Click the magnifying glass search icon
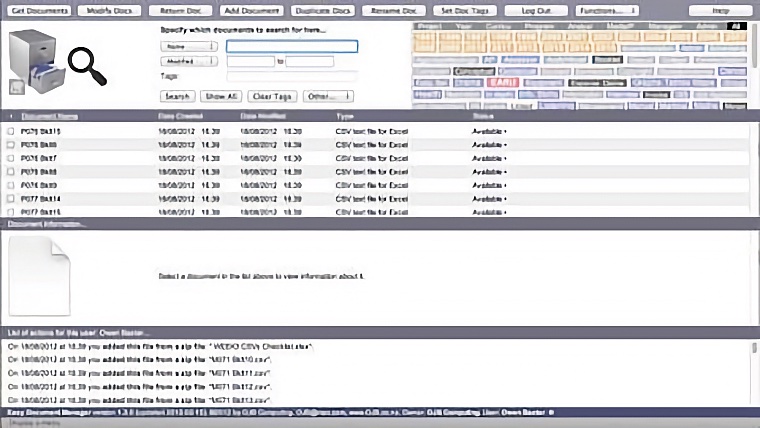Image resolution: width=760 pixels, height=428 pixels. tap(87, 66)
